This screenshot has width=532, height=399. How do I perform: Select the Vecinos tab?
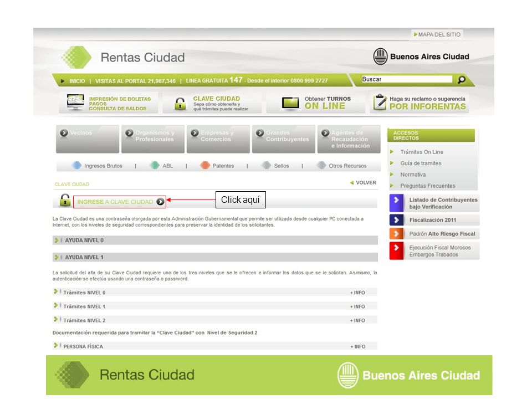coord(88,139)
